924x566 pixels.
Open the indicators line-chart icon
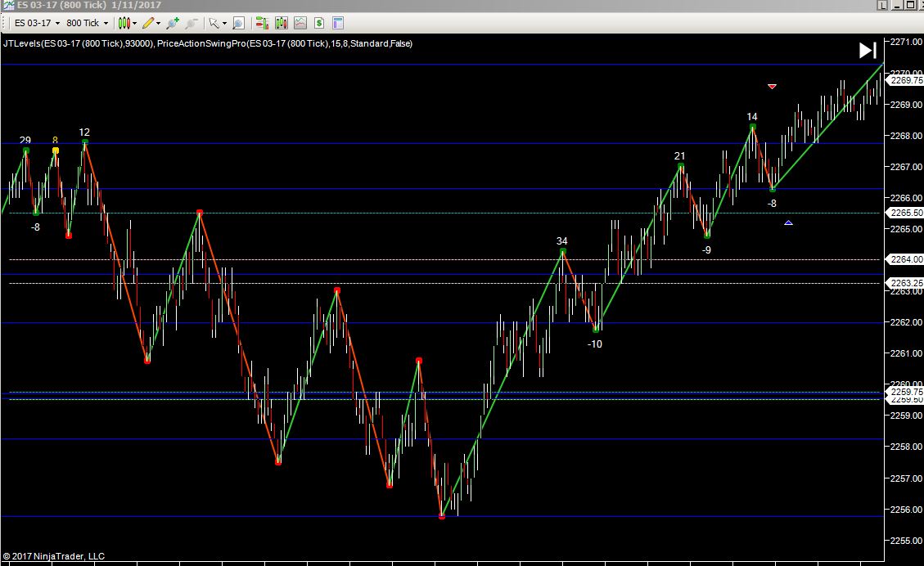point(300,23)
